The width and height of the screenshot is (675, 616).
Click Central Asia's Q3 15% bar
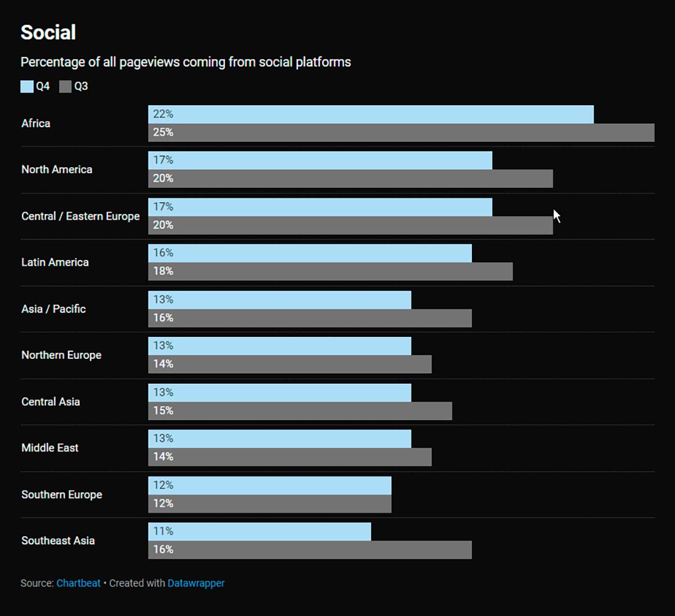point(300,411)
